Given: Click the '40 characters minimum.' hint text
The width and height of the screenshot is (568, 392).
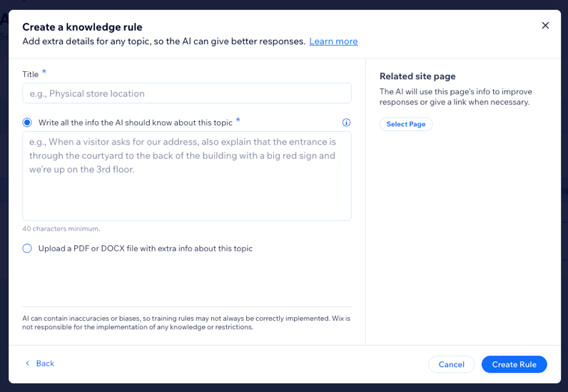Looking at the screenshot, I should (61, 229).
